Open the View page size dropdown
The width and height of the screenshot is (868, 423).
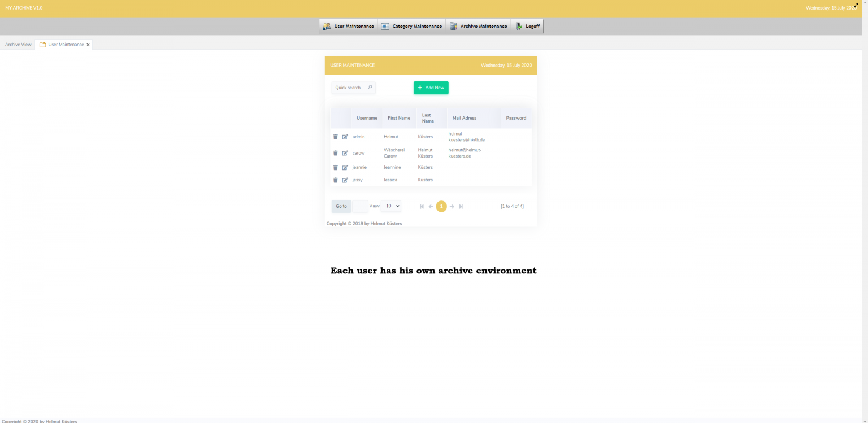[390, 206]
